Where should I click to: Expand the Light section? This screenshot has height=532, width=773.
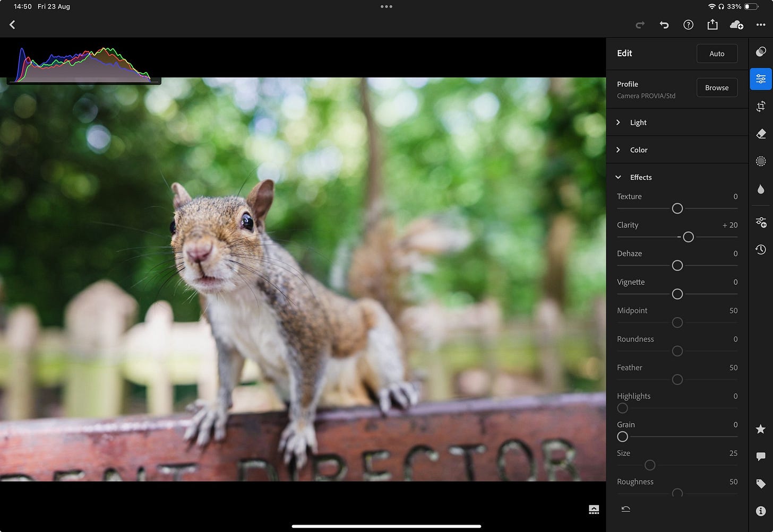pyautogui.click(x=638, y=123)
